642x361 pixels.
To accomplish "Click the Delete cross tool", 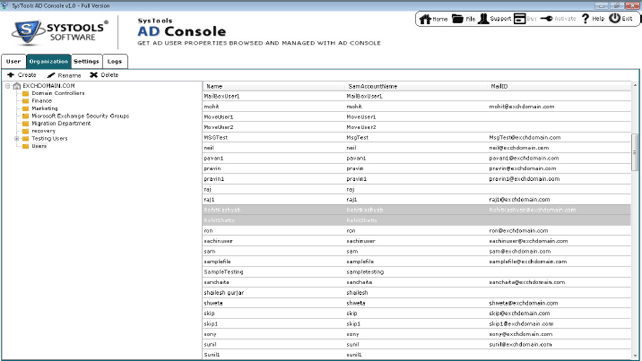I will 94,75.
